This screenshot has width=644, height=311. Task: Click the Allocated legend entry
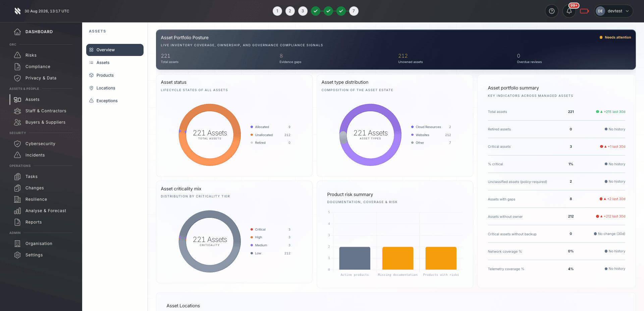pyautogui.click(x=270, y=127)
